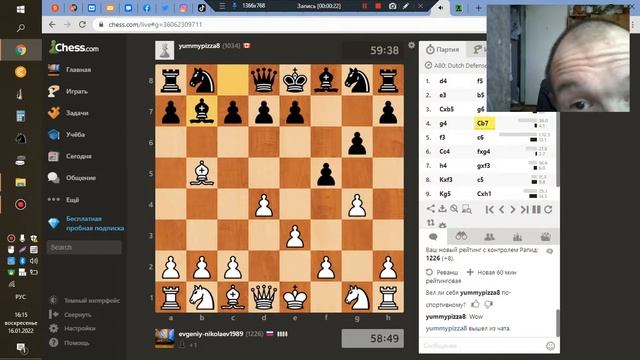The image size is (640, 360).
Task: Focus the chess.com Search field
Action: coord(84,247)
